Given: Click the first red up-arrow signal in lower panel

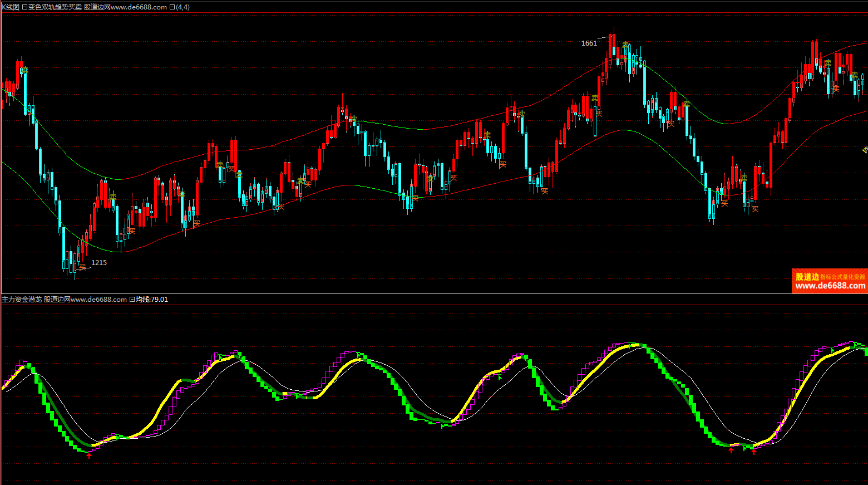Looking at the screenshot, I should pos(89,456).
